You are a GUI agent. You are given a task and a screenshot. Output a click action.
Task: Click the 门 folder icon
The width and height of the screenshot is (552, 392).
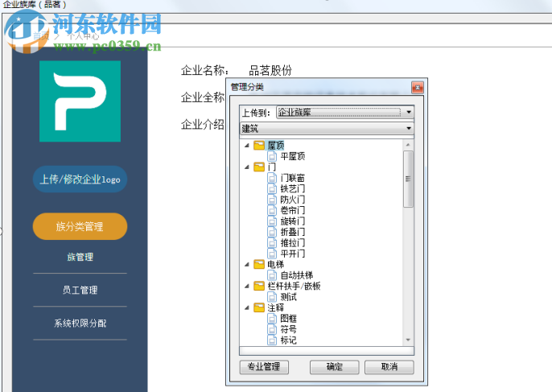259,167
